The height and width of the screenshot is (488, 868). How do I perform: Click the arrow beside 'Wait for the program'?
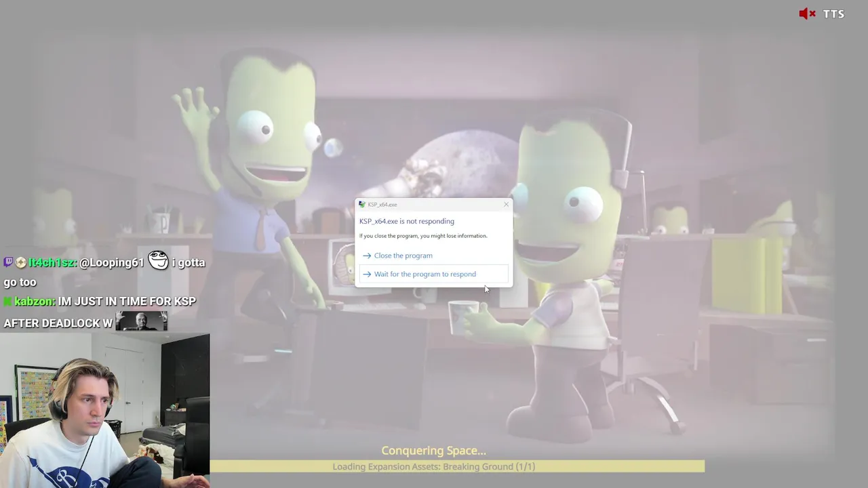pyautogui.click(x=367, y=274)
